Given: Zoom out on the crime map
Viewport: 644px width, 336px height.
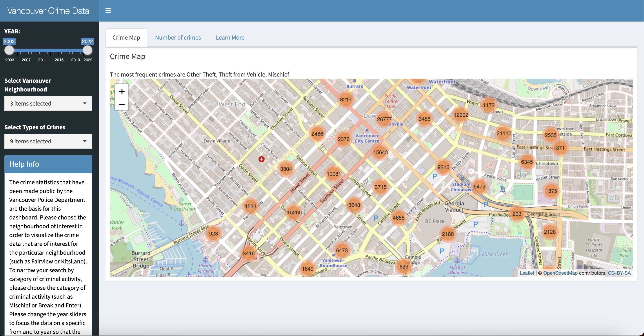Looking at the screenshot, I should 122,104.
